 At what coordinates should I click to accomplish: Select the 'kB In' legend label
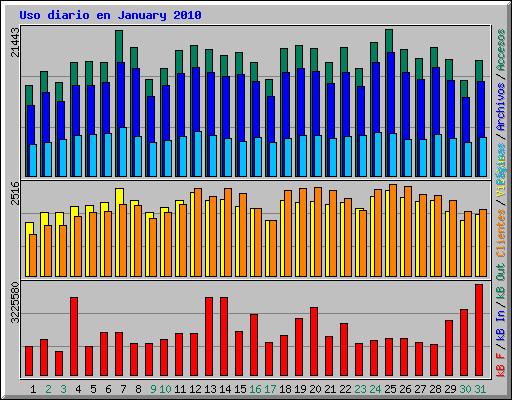point(501,325)
